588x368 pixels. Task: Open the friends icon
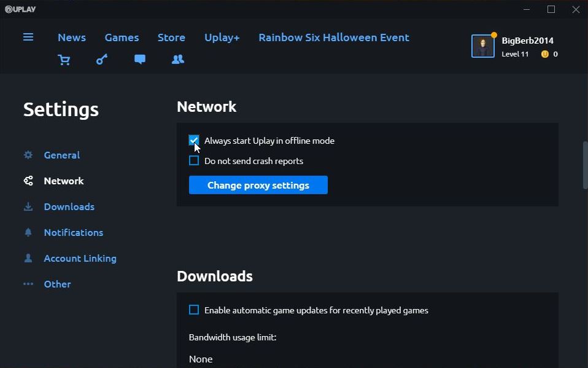coord(178,60)
